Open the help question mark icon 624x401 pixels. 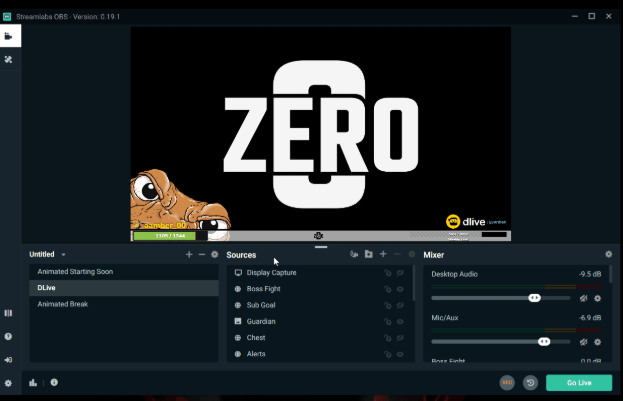8,337
